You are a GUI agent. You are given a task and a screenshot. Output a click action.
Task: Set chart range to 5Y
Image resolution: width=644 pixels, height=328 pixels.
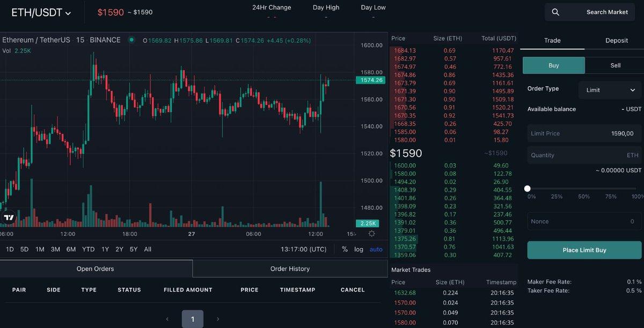(134, 249)
